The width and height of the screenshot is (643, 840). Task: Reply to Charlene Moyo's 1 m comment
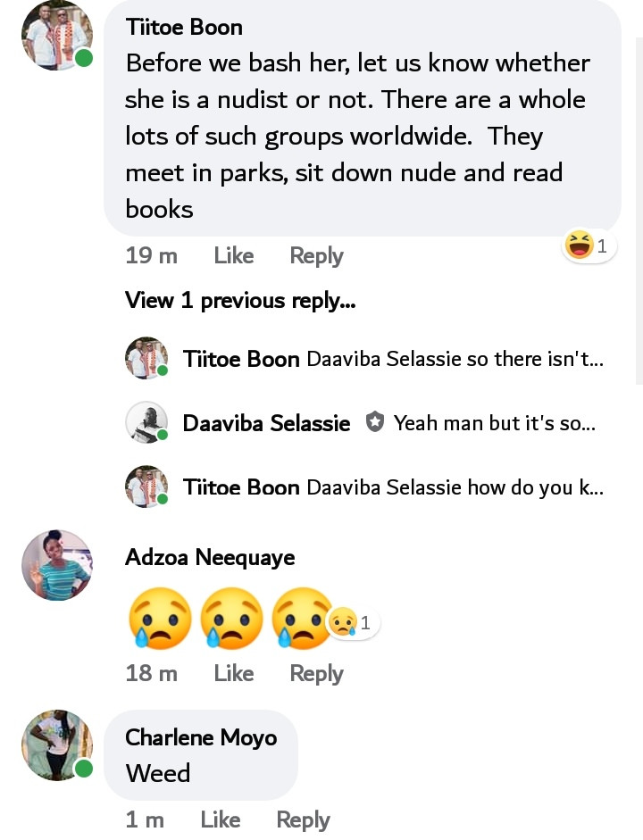pyautogui.click(x=303, y=820)
